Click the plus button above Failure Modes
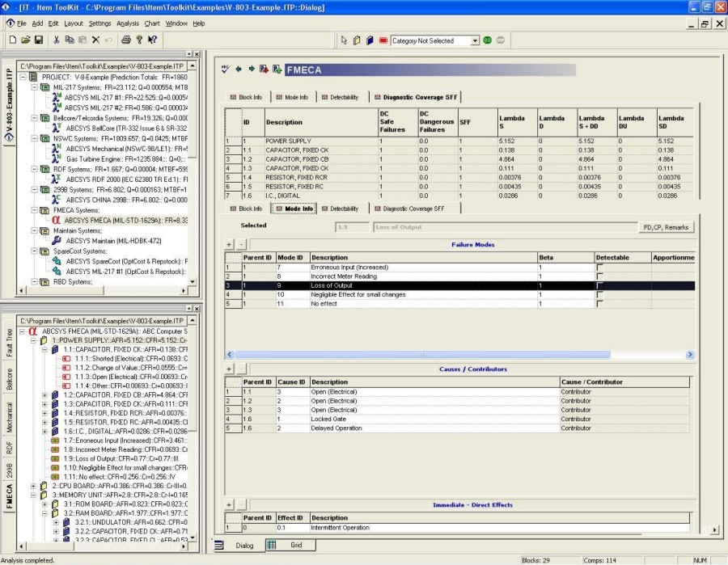 tap(230, 244)
